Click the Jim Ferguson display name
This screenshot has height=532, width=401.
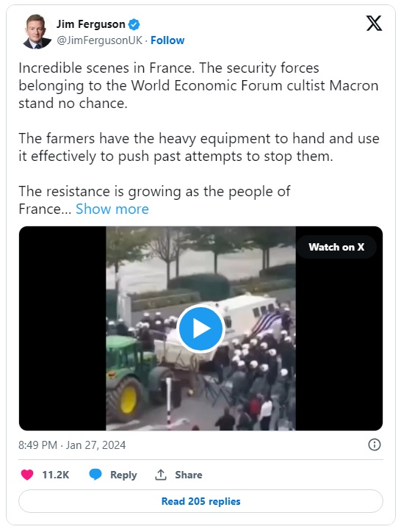(90, 24)
